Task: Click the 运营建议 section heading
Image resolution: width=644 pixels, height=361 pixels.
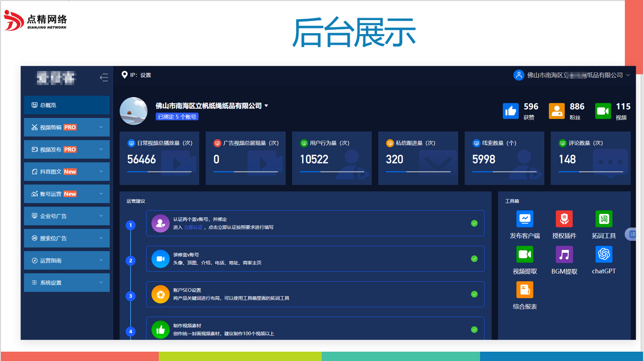Action: [x=136, y=201]
